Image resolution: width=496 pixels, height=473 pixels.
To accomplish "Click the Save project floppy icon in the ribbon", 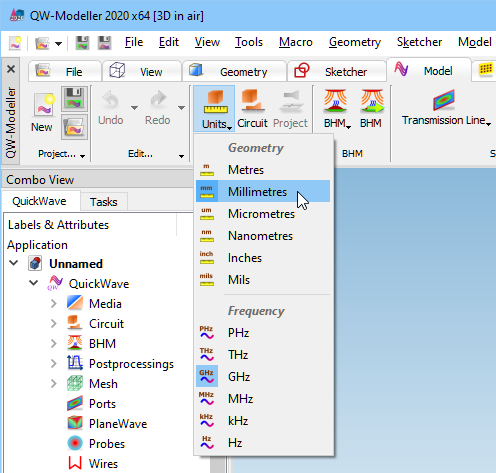I will click(74, 99).
